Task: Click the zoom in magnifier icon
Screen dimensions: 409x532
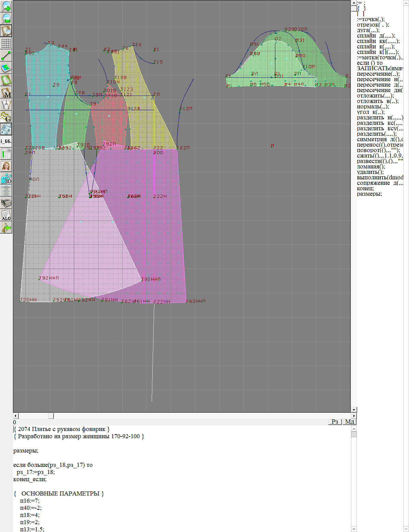Action: coord(6,6)
